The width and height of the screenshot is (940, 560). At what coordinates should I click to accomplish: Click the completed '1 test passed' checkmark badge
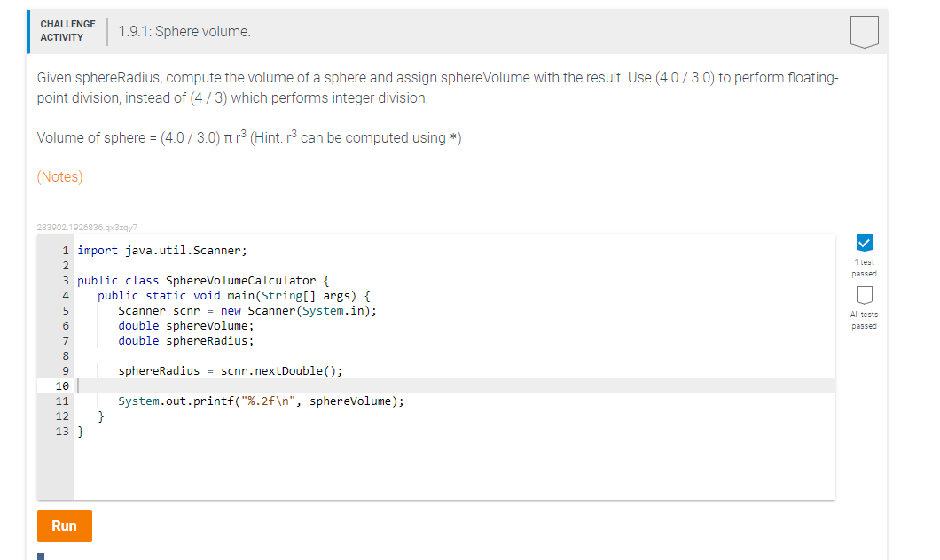[x=864, y=242]
